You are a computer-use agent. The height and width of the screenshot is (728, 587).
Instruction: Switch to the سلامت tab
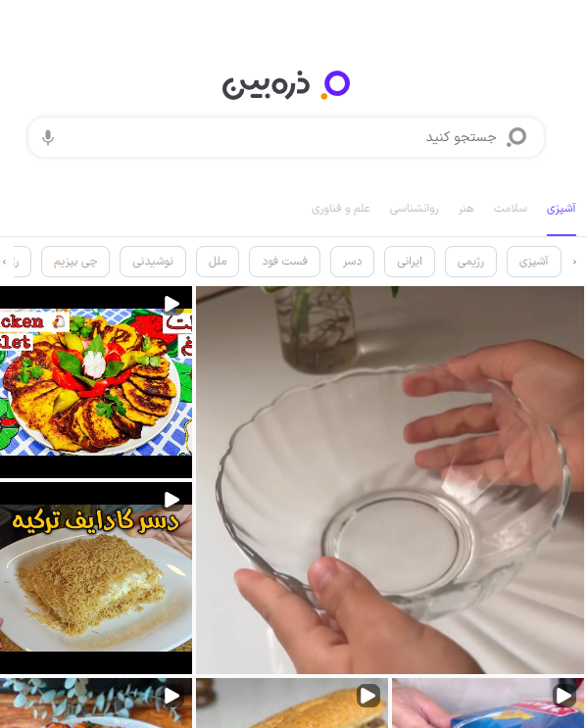coord(511,209)
